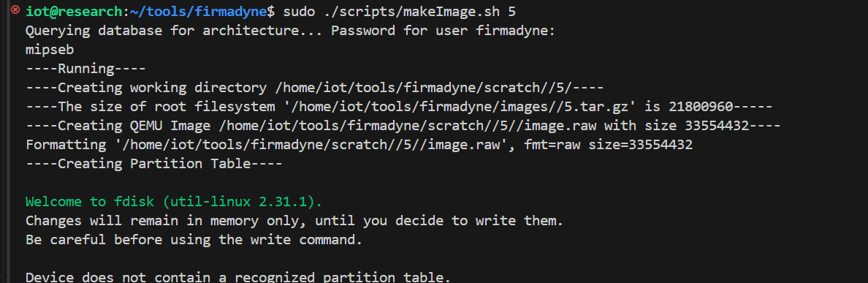
Task: Click the green Welcome to fdisk line
Action: [x=174, y=202]
